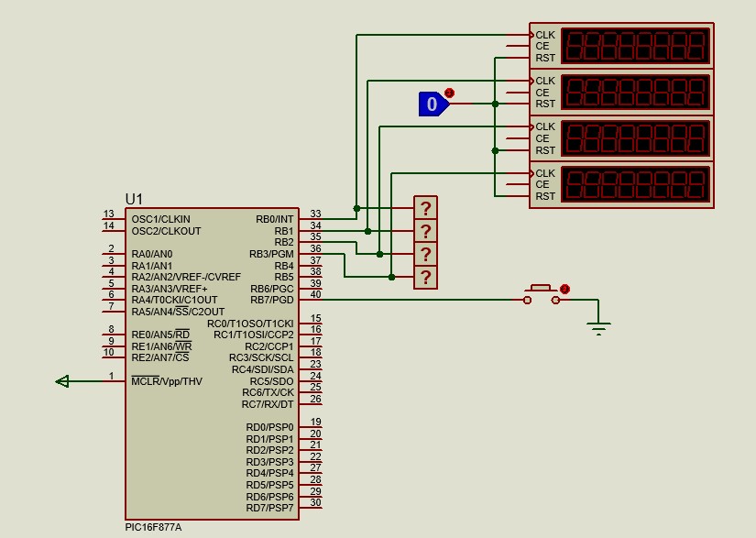
Task: Click the push button switch on RB7/PGD line
Action: [542, 295]
